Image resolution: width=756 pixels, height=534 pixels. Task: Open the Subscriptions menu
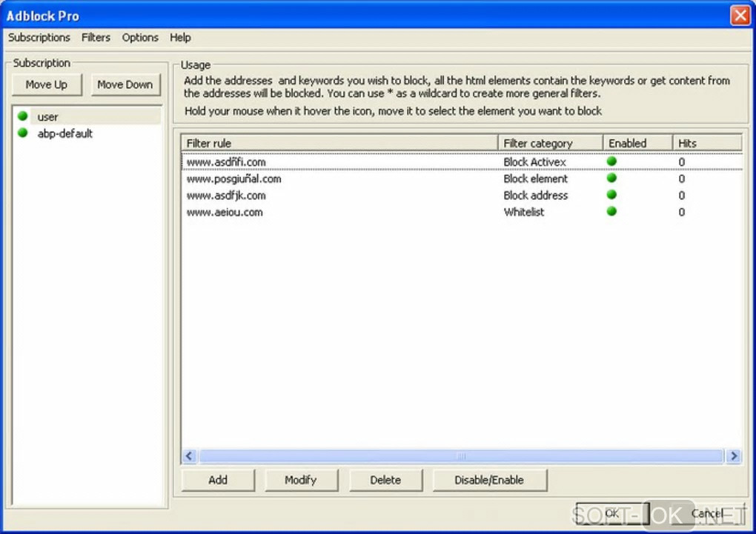coord(39,38)
